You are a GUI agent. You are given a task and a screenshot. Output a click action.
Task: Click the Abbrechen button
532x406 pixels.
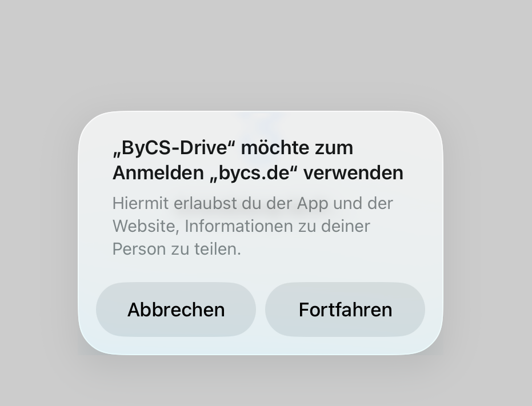point(176,309)
